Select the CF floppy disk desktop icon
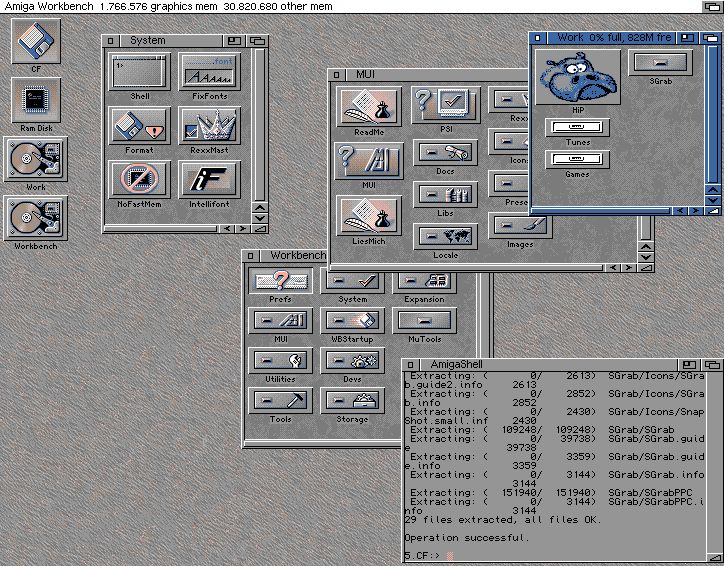Image resolution: width=724 pixels, height=566 pixels. [x=35, y=41]
